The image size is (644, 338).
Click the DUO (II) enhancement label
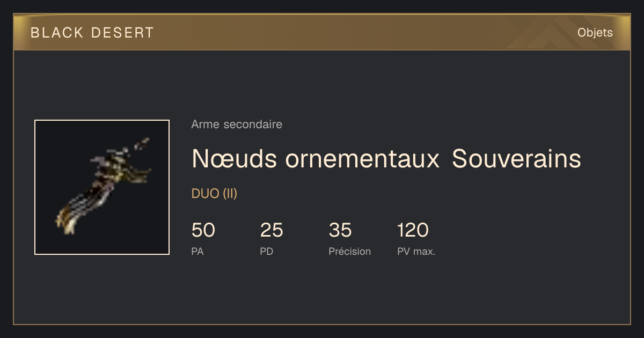pos(214,194)
